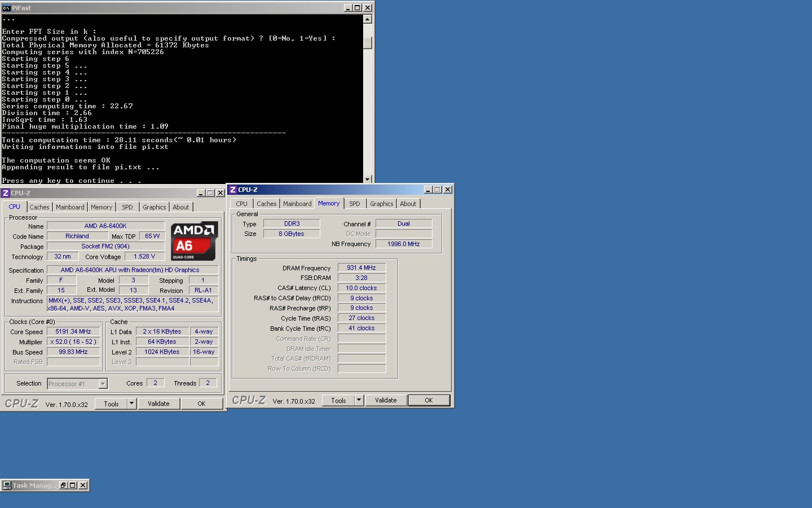Click the Multiplier value x 52.0
Screen dimensions: 812x508
click(x=73, y=342)
